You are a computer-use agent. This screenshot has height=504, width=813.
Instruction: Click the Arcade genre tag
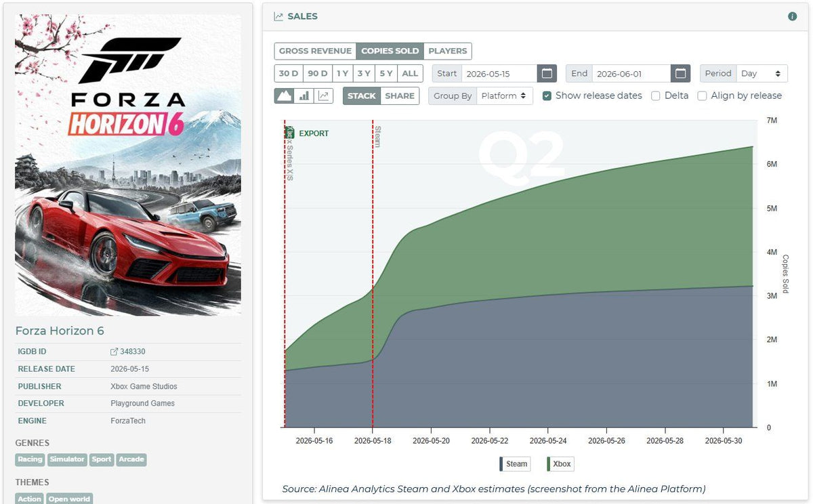coord(131,459)
